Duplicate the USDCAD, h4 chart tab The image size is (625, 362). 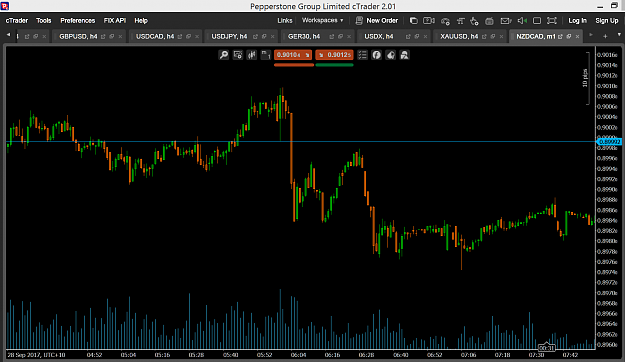[x=189, y=36]
